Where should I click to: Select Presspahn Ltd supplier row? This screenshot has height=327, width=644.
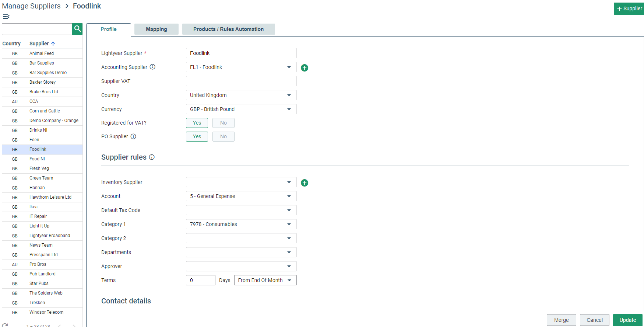coord(42,255)
